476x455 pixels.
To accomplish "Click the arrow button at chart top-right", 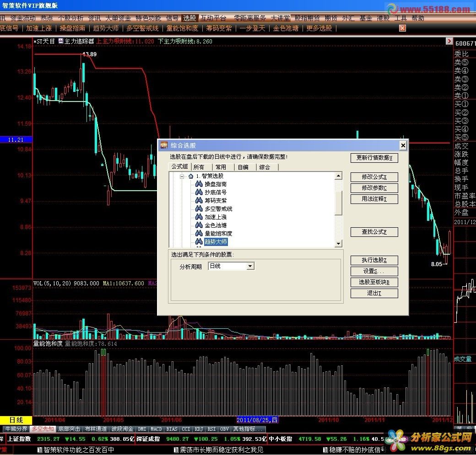I will click(449, 41).
